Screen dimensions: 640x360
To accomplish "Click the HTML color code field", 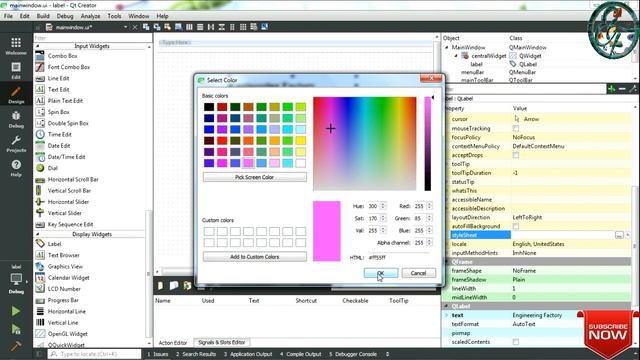I will click(398, 258).
